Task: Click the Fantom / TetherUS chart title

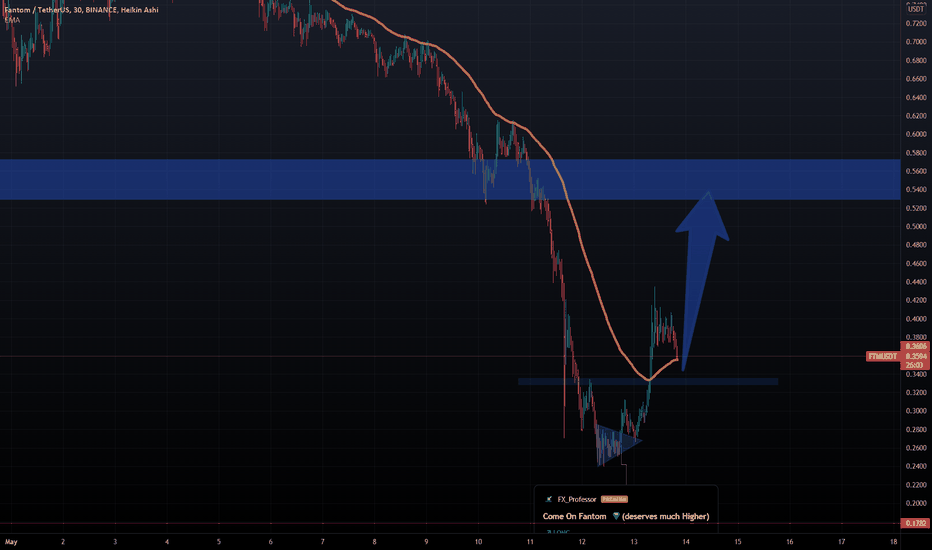Action: 81,10
